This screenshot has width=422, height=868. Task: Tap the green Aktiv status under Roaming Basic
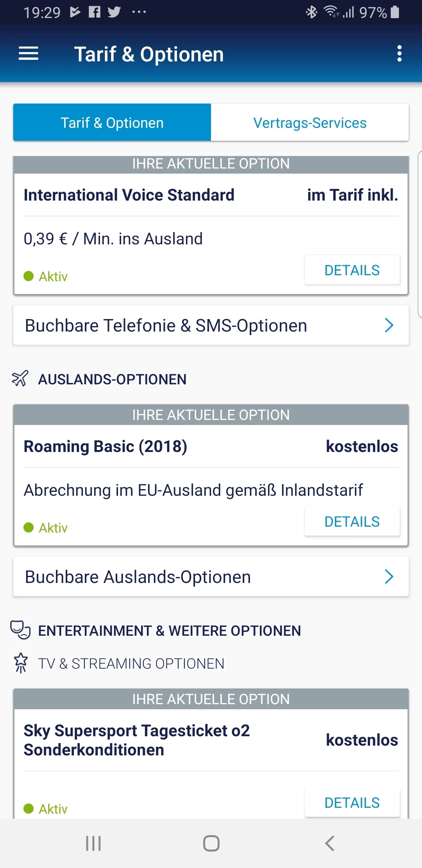[46, 528]
